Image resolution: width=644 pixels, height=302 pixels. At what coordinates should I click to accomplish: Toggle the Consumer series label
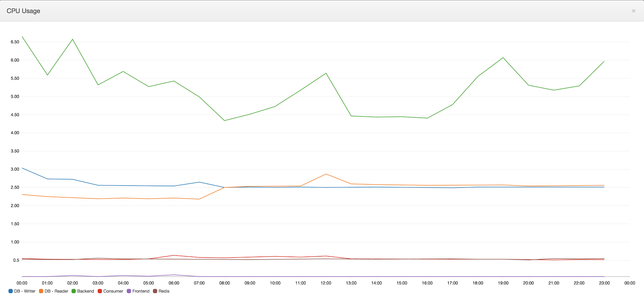(113, 291)
